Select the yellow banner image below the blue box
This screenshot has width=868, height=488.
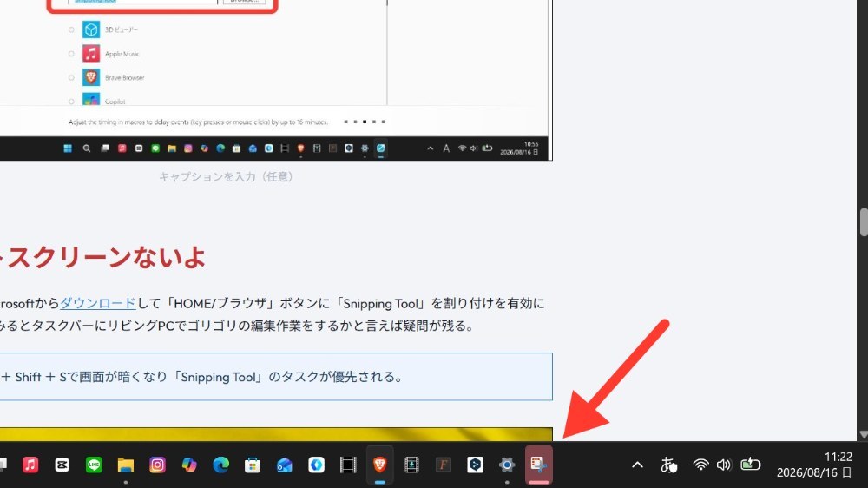coord(276,434)
